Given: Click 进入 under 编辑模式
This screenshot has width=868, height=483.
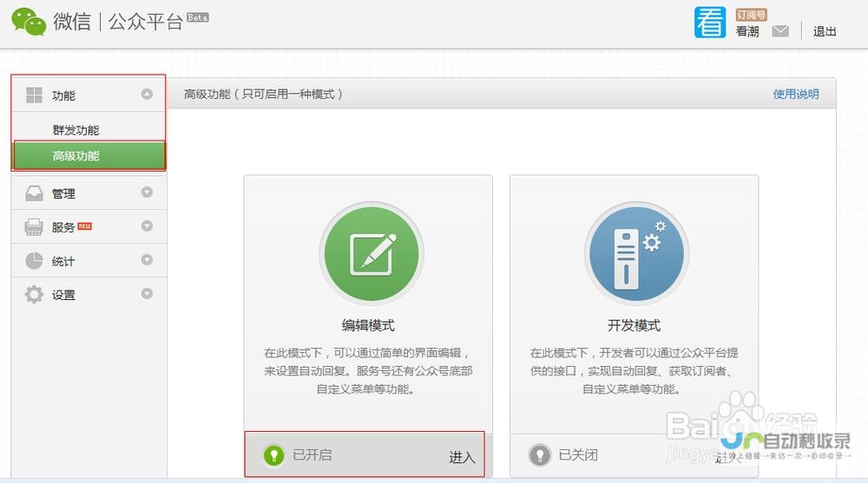Looking at the screenshot, I should click(x=462, y=457).
